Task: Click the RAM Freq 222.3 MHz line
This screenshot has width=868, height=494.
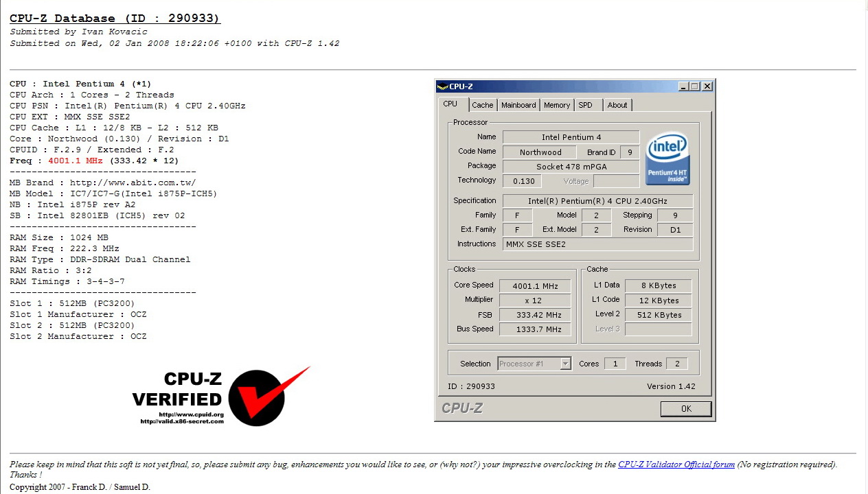Action: tap(64, 248)
